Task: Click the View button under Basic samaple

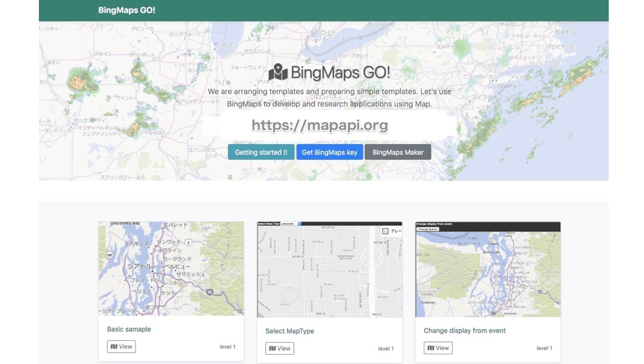Action: [121, 346]
